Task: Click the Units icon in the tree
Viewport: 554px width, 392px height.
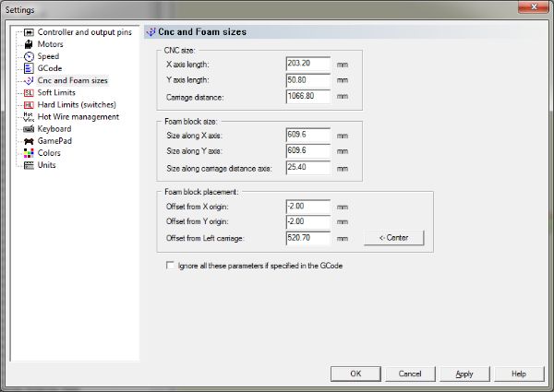Action: (x=29, y=165)
